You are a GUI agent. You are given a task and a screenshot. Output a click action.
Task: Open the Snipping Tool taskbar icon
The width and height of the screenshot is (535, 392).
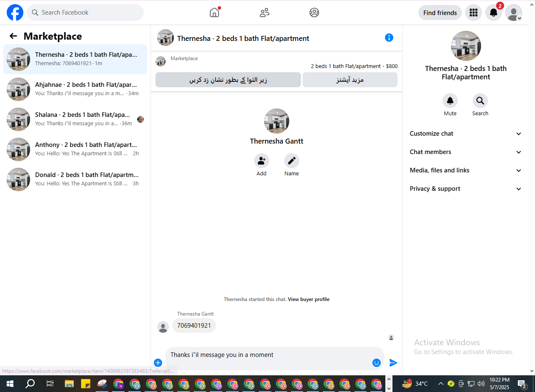[102, 384]
